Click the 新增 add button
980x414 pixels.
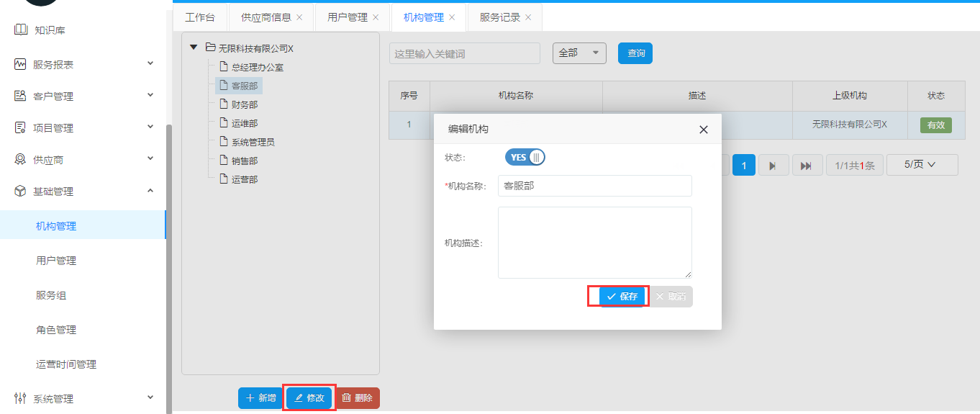point(260,398)
